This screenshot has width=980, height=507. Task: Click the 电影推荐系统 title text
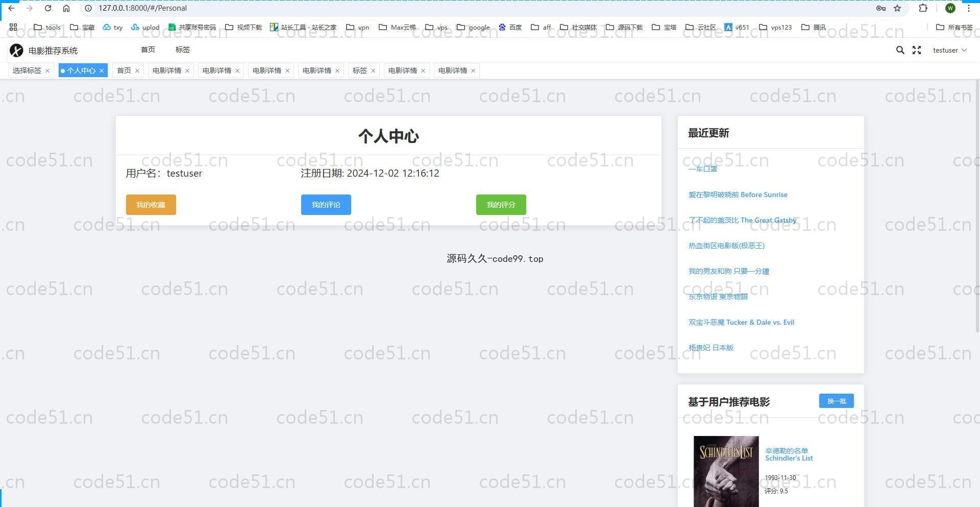(x=53, y=51)
